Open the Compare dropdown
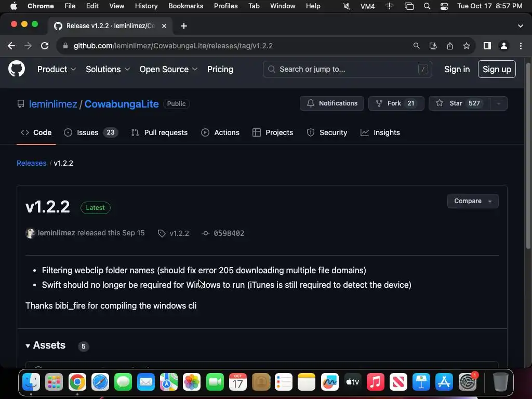The width and height of the screenshot is (532, 399). (473, 201)
